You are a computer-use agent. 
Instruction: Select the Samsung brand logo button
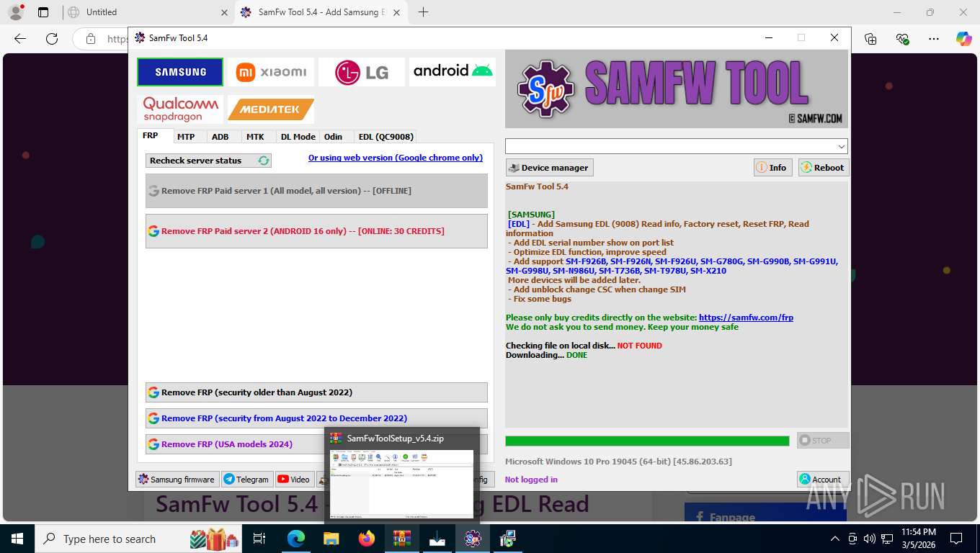pyautogui.click(x=180, y=72)
